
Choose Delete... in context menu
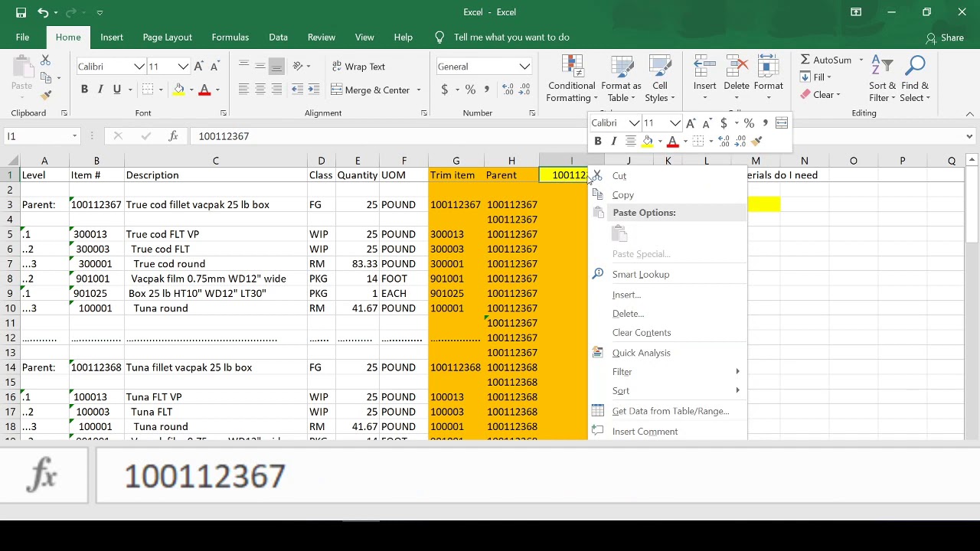pos(668,314)
